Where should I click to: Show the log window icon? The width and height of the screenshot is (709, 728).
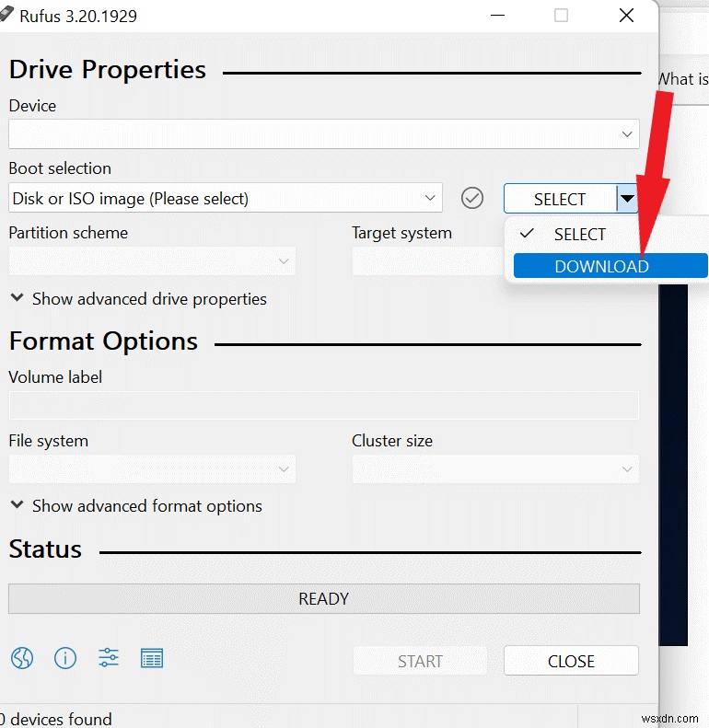[151, 658]
